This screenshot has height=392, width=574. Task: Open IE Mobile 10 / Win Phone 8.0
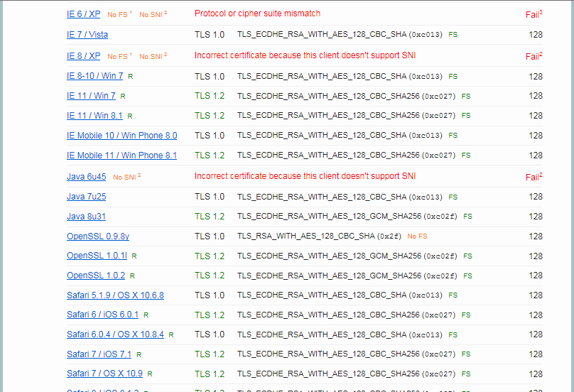[x=121, y=136]
